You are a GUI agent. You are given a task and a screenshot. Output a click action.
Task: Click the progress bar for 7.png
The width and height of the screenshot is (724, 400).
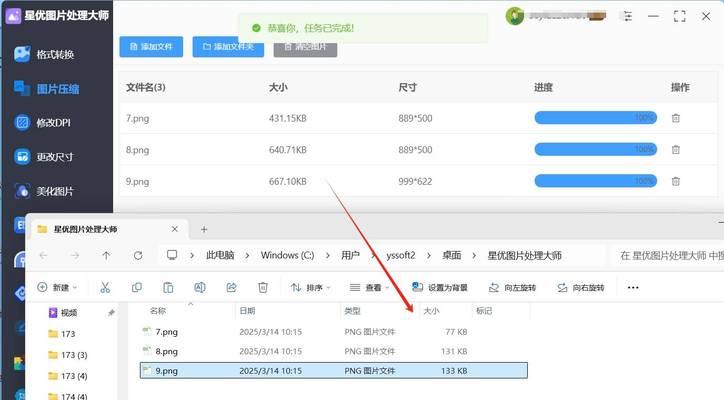596,118
